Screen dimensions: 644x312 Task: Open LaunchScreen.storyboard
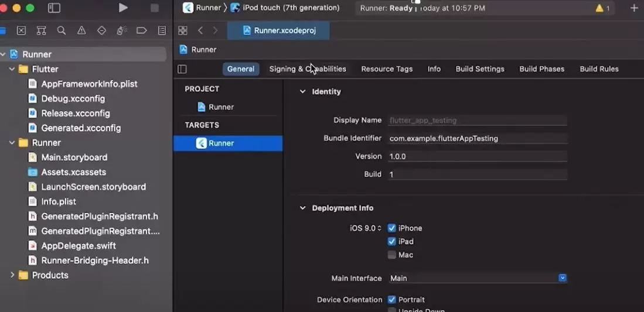(93, 187)
